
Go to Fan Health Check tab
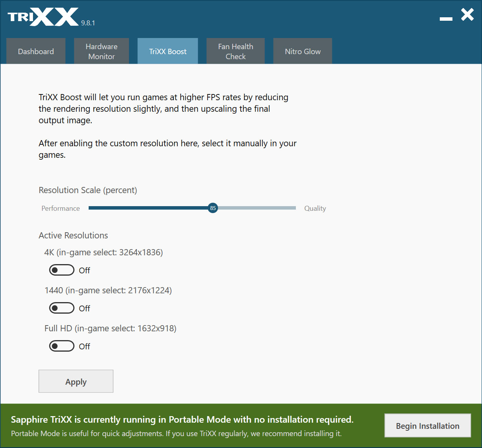click(236, 51)
